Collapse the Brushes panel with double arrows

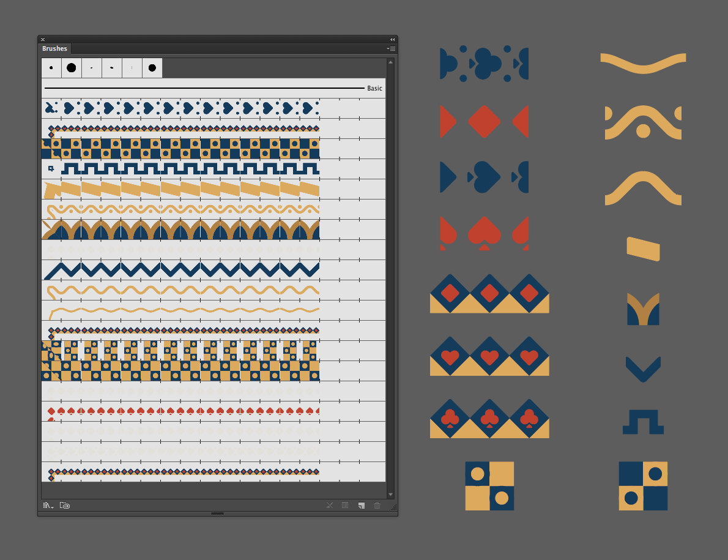pyautogui.click(x=392, y=39)
